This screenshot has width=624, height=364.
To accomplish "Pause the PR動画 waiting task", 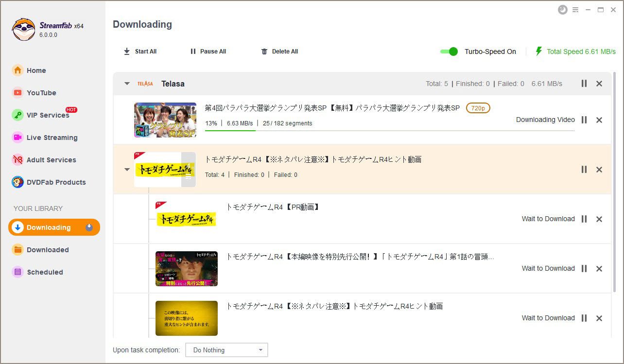I will point(584,219).
